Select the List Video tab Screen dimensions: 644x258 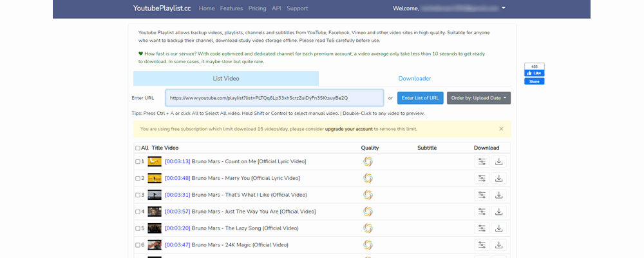(226, 78)
